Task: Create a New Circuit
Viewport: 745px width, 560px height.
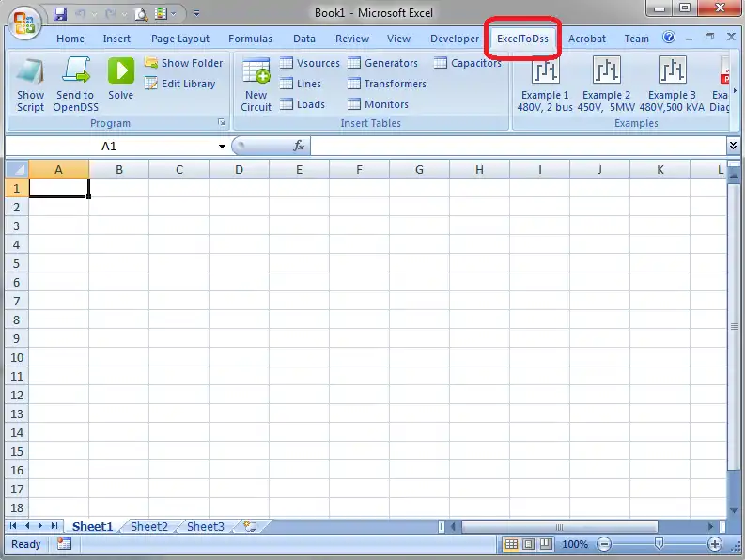Action: tap(256, 86)
